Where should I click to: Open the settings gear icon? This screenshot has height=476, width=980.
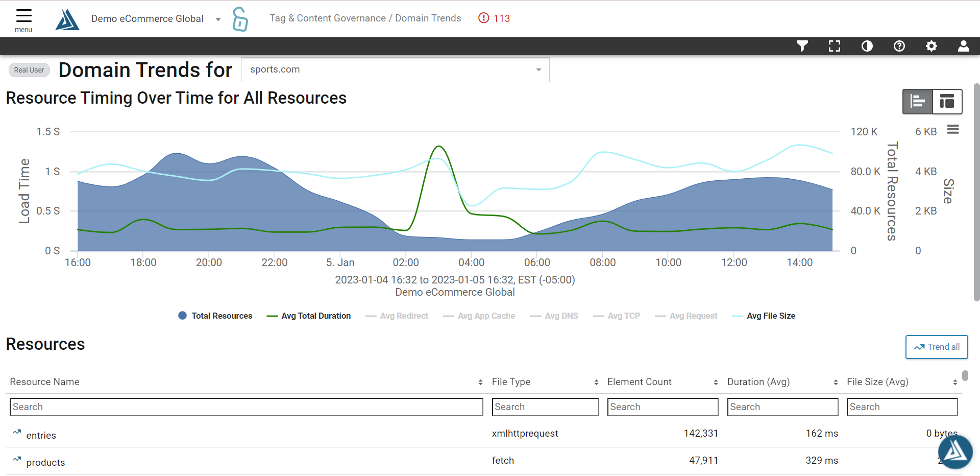[931, 46]
